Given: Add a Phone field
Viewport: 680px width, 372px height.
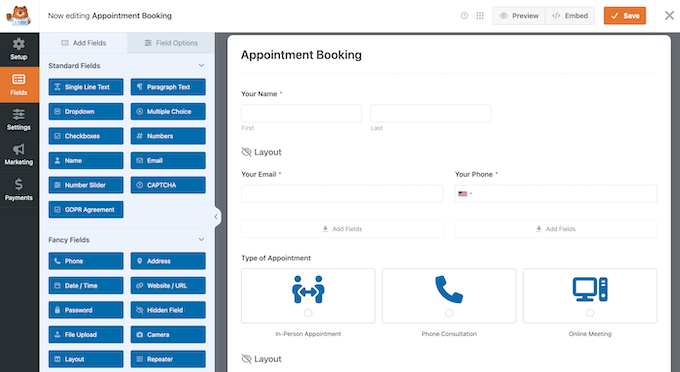Looking at the screenshot, I should (x=86, y=261).
